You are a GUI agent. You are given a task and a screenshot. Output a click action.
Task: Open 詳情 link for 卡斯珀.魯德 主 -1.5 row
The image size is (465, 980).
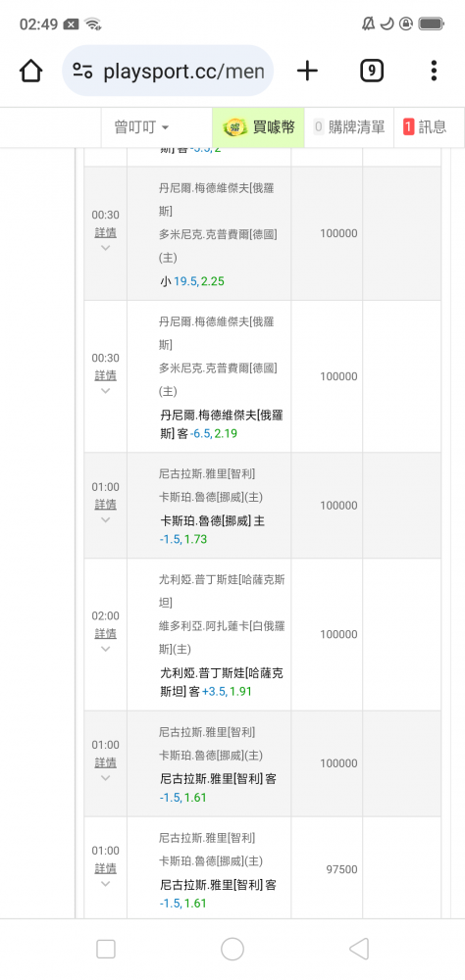point(105,505)
